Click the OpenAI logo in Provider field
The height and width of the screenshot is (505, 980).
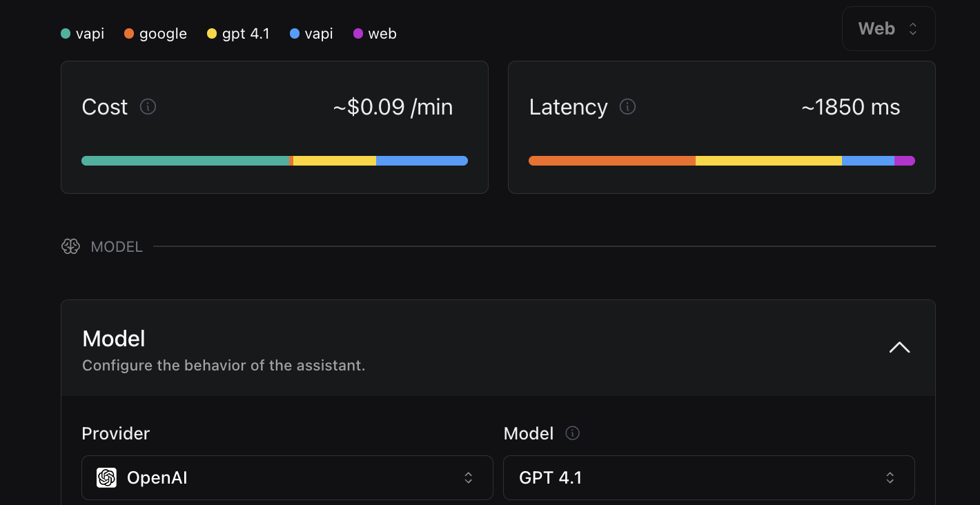tap(107, 477)
